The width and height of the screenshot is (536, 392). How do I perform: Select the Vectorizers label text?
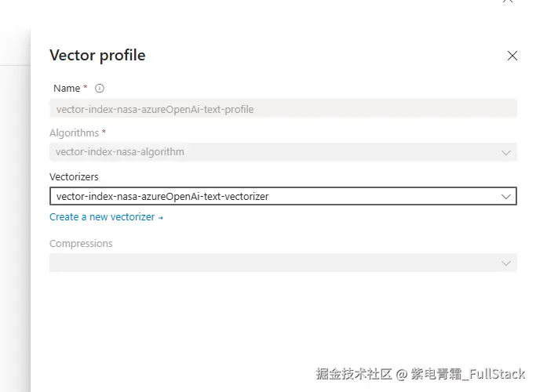74,177
